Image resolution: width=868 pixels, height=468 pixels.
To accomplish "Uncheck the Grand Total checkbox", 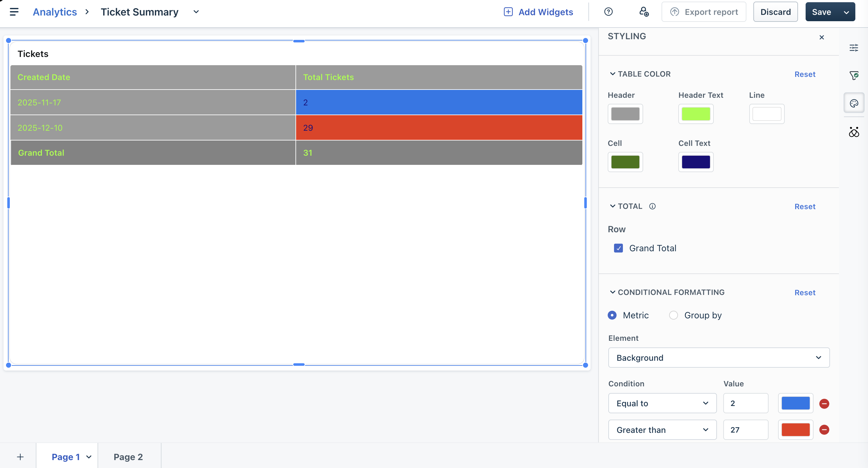I will pyautogui.click(x=618, y=248).
